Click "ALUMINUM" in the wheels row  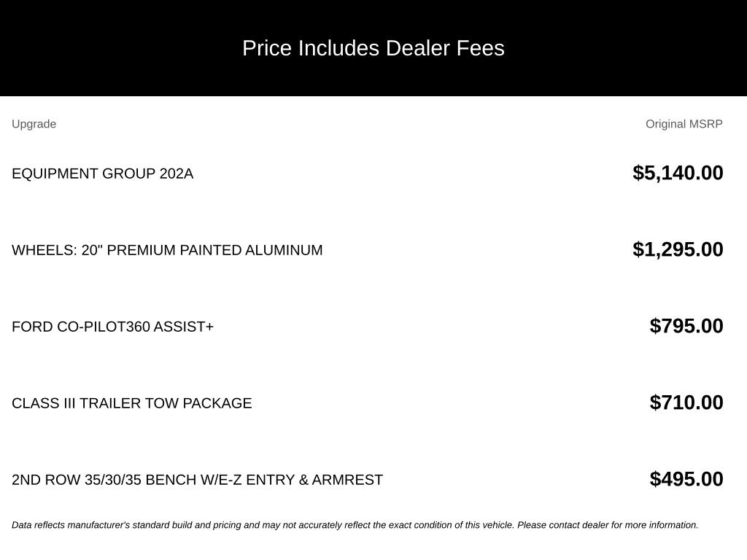point(284,251)
